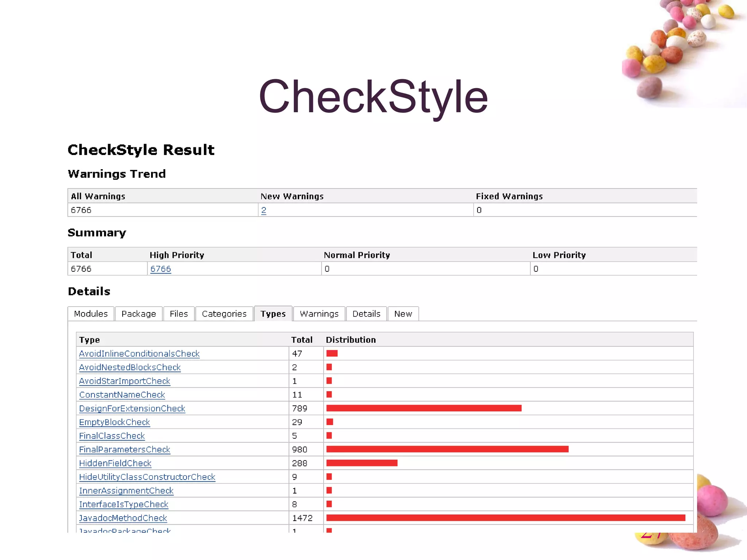Select the Files tab
This screenshot has height=560, width=747.
(x=179, y=314)
